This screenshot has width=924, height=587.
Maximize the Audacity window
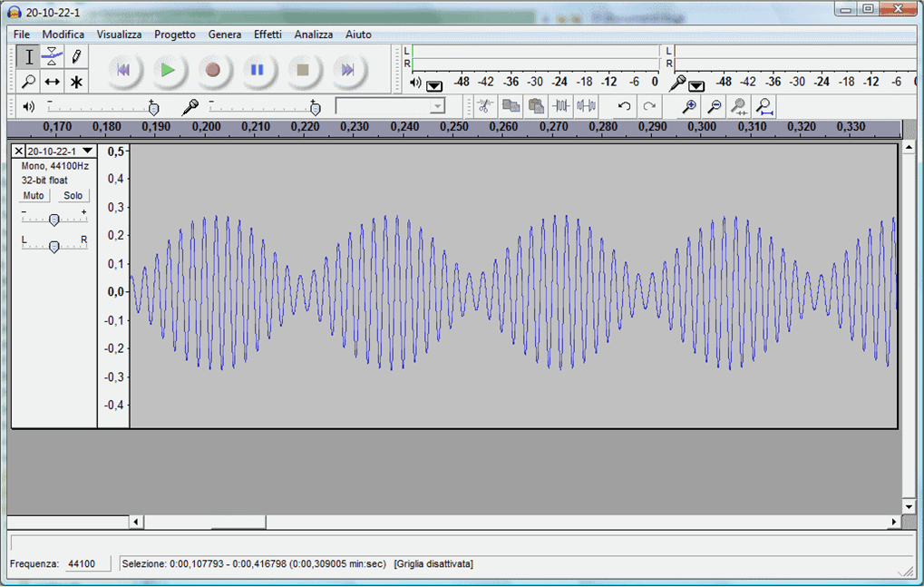click(x=868, y=9)
